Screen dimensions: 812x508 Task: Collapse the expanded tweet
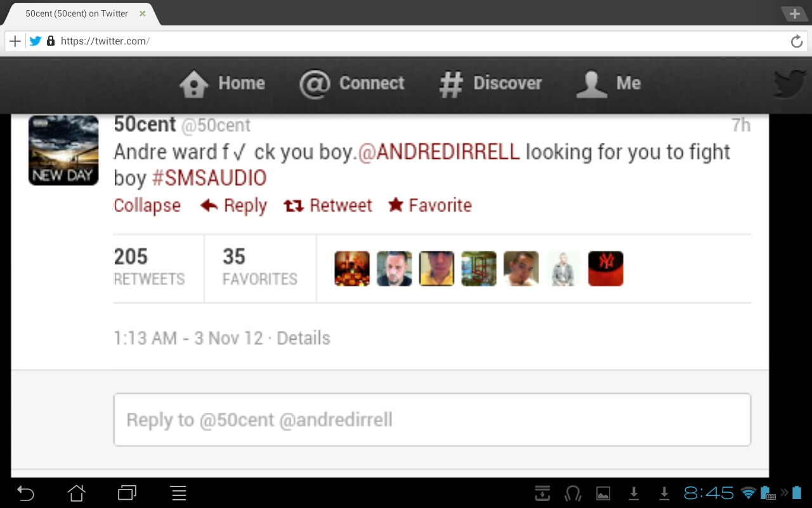(x=147, y=206)
